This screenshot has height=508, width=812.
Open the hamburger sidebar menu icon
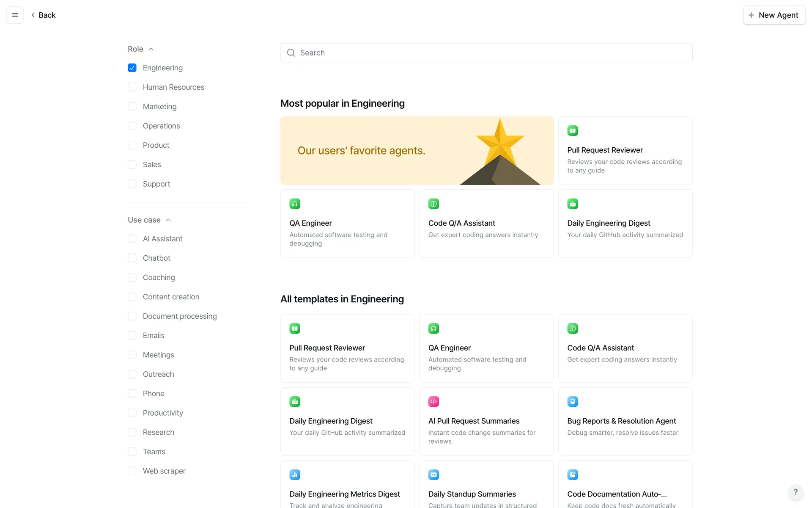[x=15, y=15]
